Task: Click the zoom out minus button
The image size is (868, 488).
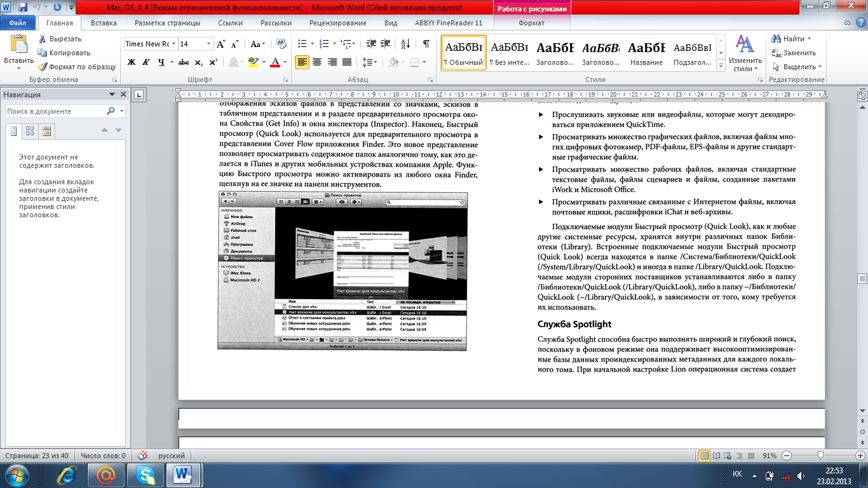Action: pos(787,456)
